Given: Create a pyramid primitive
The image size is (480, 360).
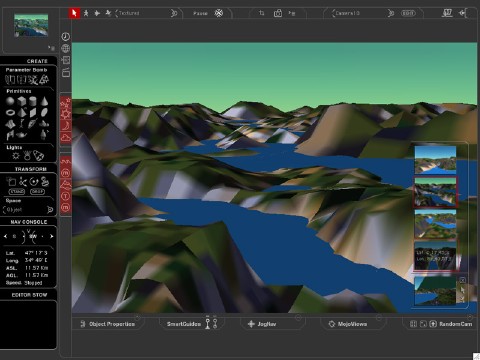Looking at the screenshot, I should pos(22,112).
